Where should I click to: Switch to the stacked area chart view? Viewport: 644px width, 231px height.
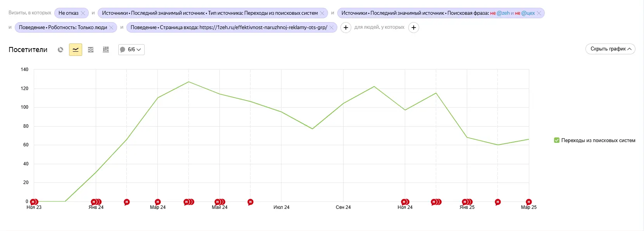tap(91, 50)
